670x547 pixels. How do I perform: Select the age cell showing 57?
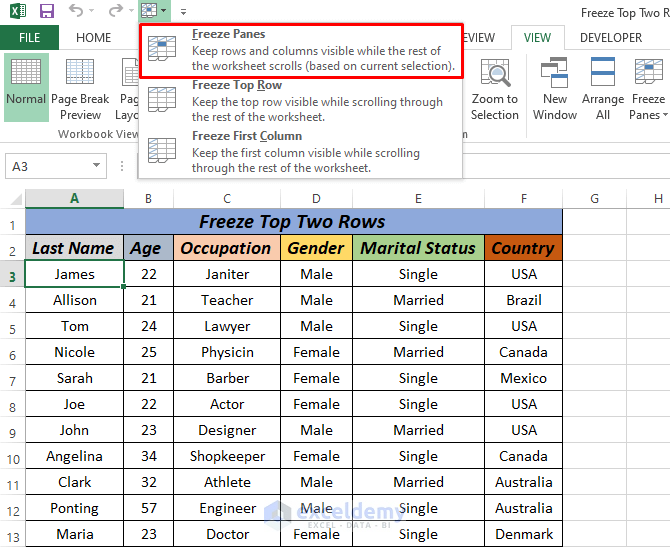pyautogui.click(x=148, y=508)
